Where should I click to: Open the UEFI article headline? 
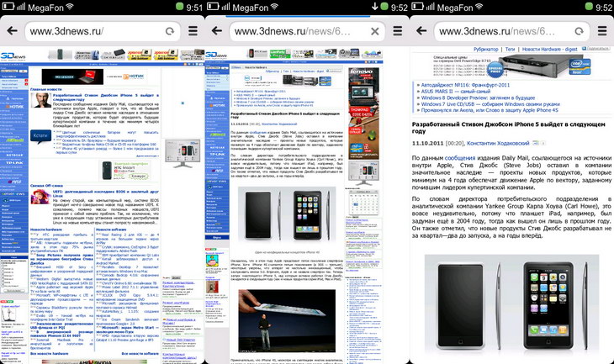(x=106, y=193)
